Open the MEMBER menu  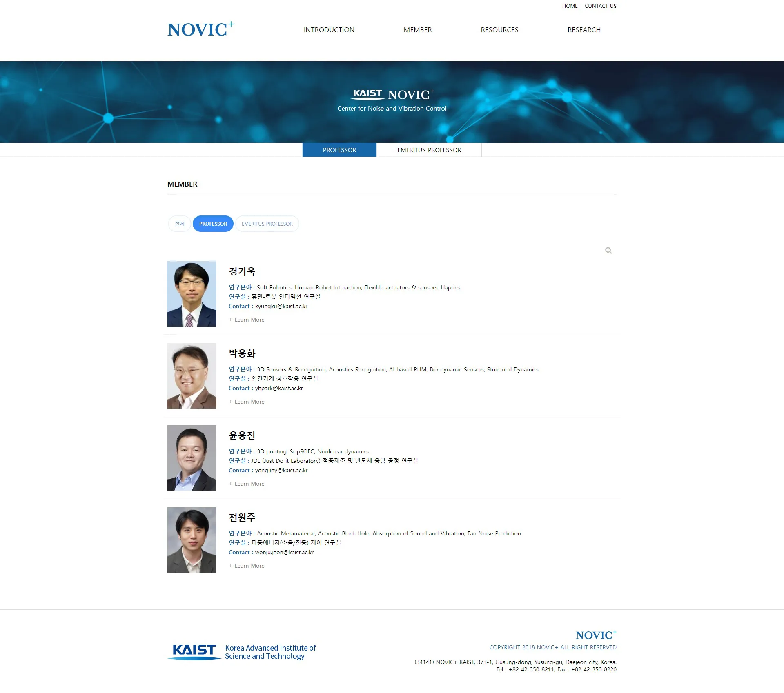click(x=418, y=30)
